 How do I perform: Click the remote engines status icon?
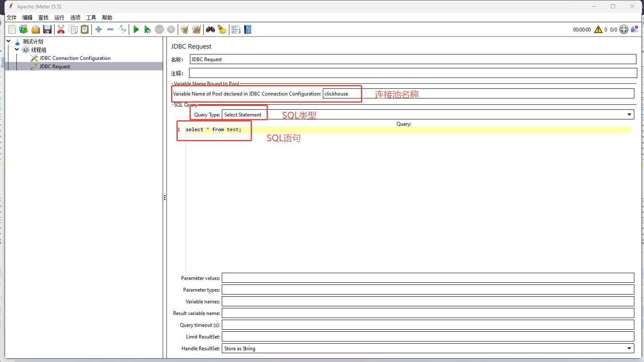634,29
